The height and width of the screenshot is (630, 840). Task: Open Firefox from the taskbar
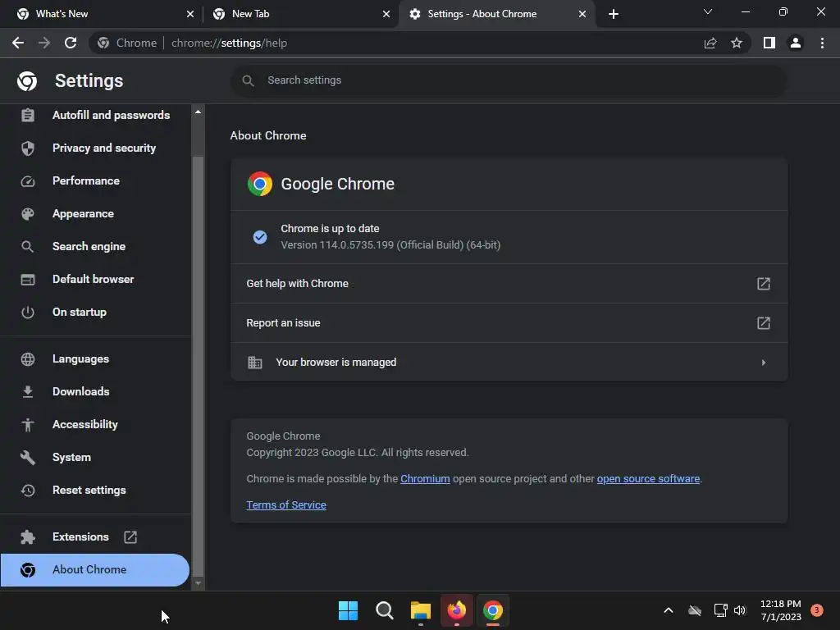(x=456, y=610)
